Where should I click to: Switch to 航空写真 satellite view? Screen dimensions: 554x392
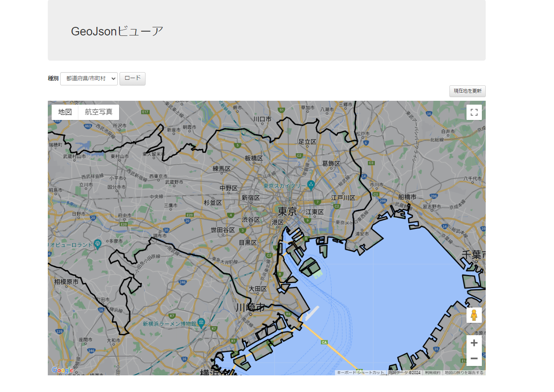99,112
